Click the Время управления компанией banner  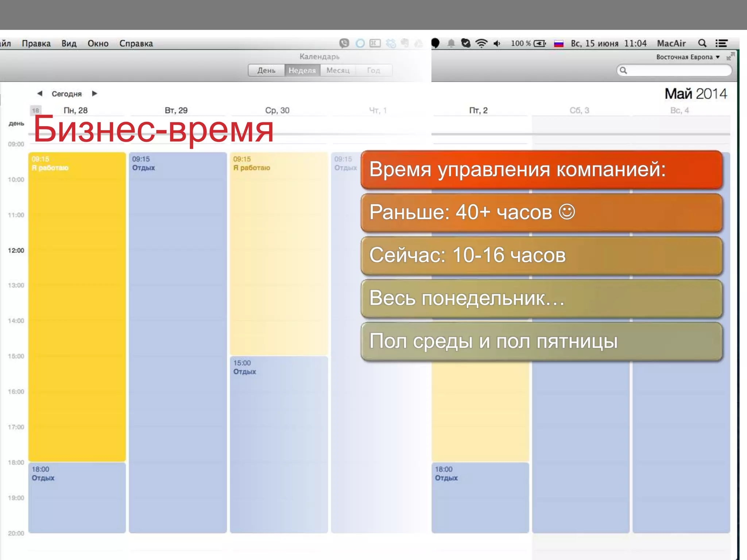coord(542,170)
